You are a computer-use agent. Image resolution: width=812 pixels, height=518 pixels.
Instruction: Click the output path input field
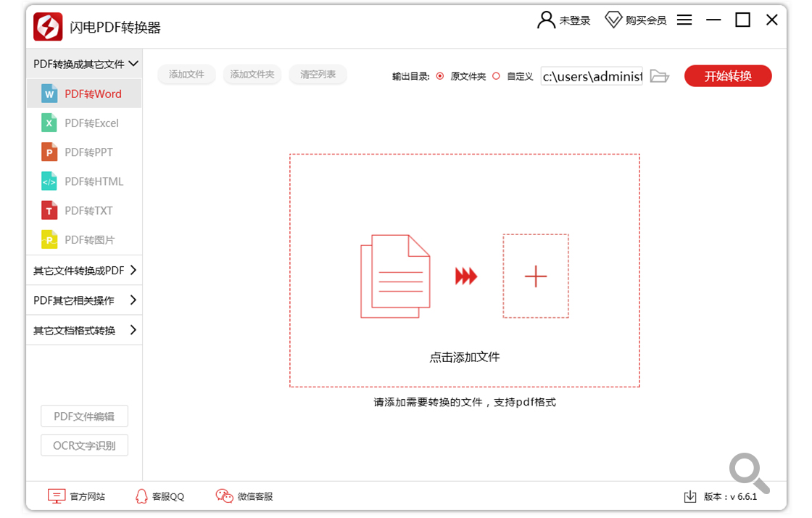coord(592,76)
